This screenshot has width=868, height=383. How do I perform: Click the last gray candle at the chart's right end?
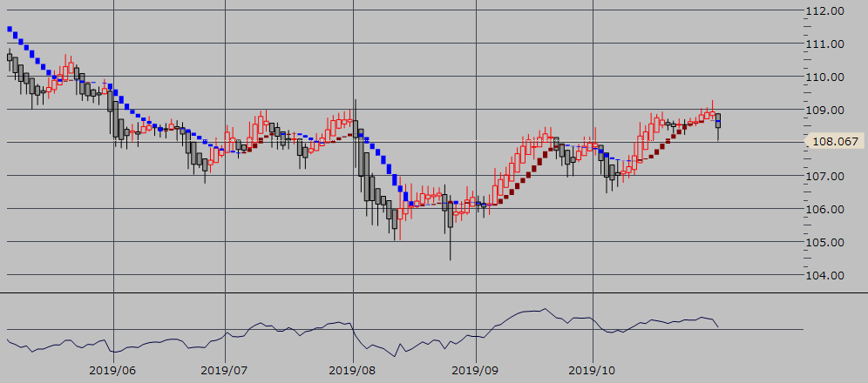(x=718, y=121)
